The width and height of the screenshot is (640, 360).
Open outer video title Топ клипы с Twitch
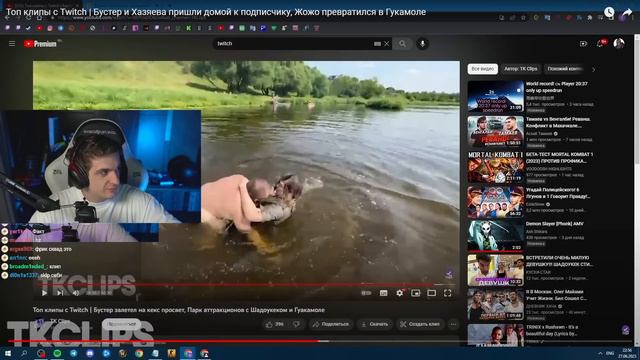[x=216, y=12]
